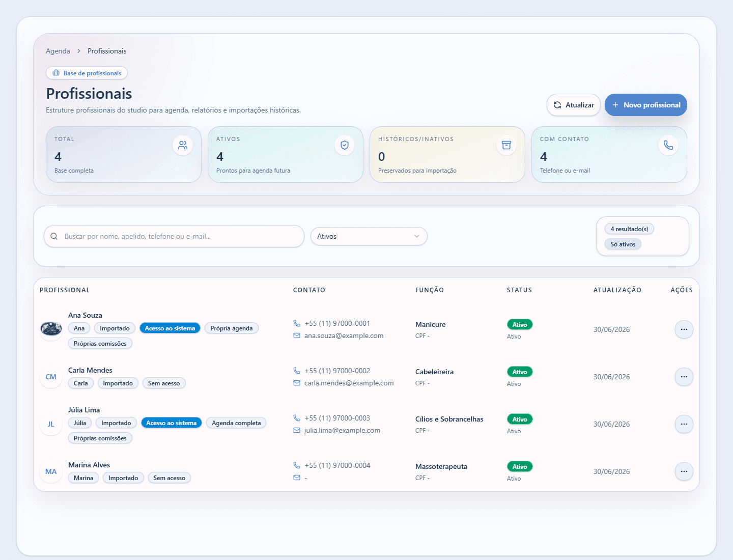Click the Base de profissionais badge

[x=87, y=73]
